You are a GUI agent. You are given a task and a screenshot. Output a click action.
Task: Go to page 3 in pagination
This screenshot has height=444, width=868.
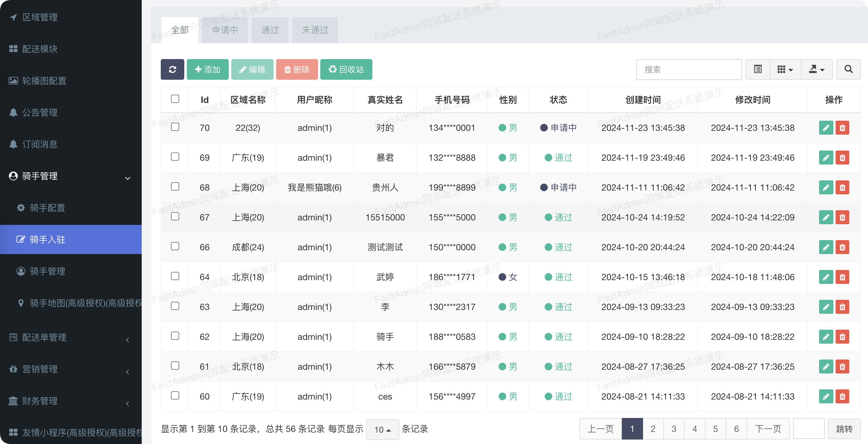click(x=674, y=429)
